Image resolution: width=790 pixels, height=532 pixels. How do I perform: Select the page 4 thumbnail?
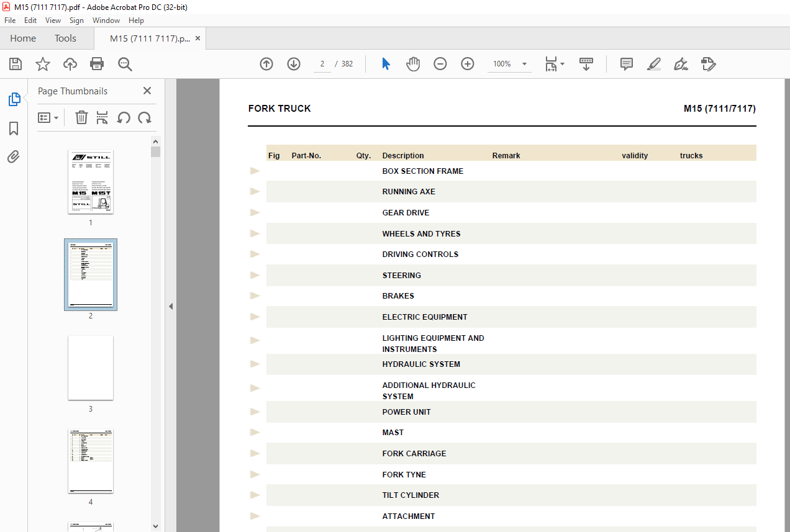pyautogui.click(x=91, y=461)
